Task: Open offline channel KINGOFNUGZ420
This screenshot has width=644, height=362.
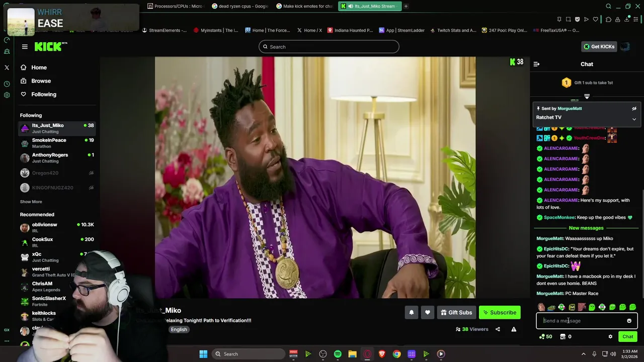Action: pos(57,188)
